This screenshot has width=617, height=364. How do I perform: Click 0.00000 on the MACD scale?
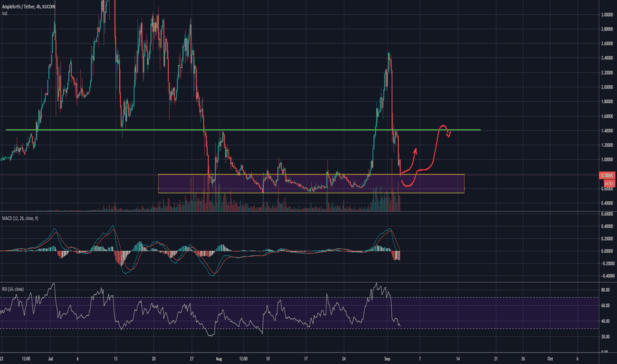click(x=607, y=251)
